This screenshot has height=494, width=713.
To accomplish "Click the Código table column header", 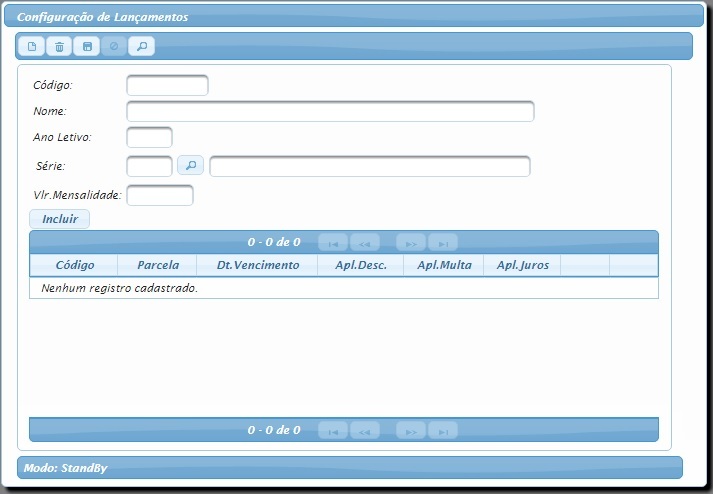I will [x=75, y=265].
